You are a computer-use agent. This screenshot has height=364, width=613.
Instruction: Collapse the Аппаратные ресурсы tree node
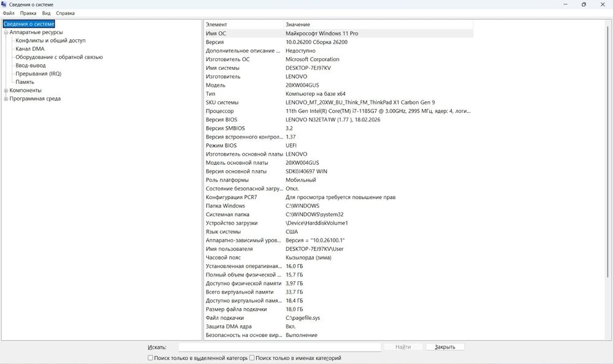[x=6, y=32]
